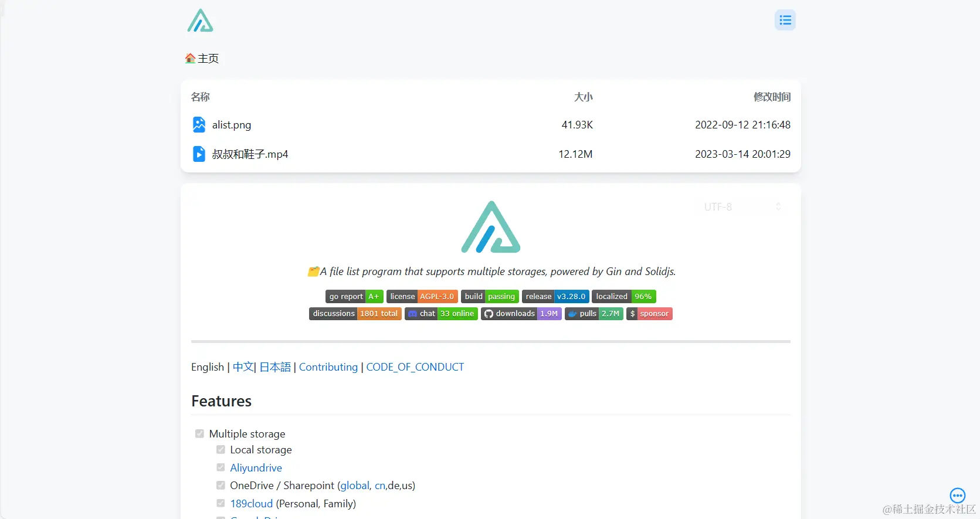Viewport: 980px width, 519px height.
Task: Click the Local storage checkbox
Action: pyautogui.click(x=221, y=449)
